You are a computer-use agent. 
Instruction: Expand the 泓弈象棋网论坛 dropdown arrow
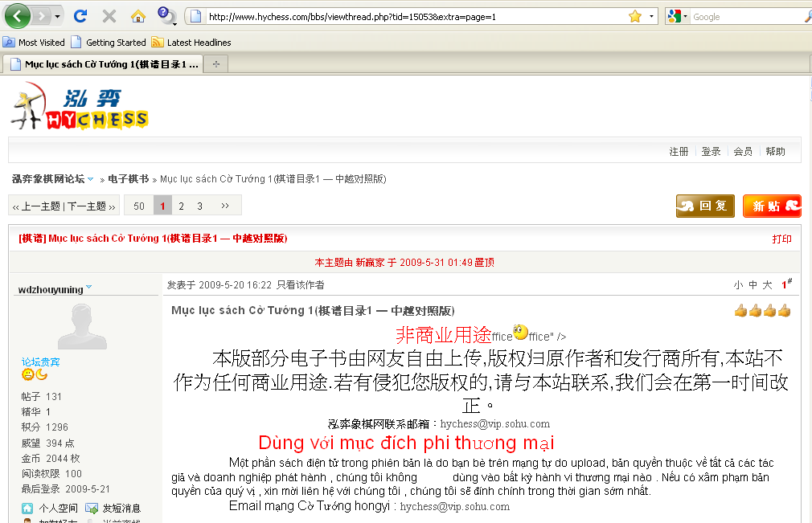pyautogui.click(x=91, y=179)
